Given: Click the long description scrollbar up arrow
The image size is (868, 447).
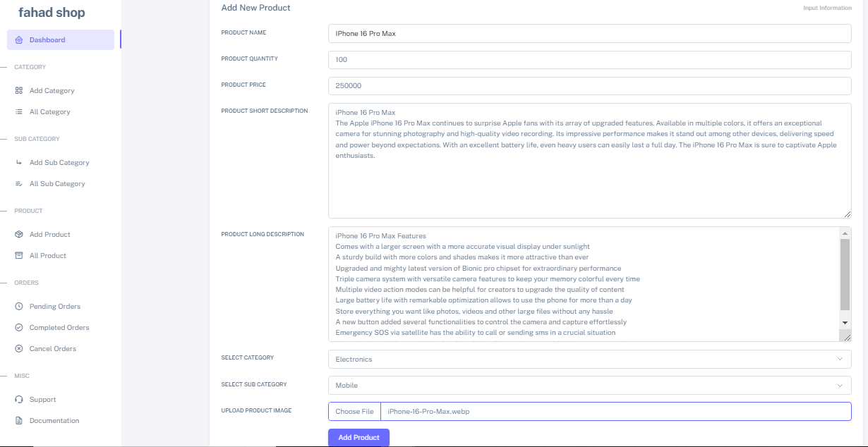Looking at the screenshot, I should (845, 233).
